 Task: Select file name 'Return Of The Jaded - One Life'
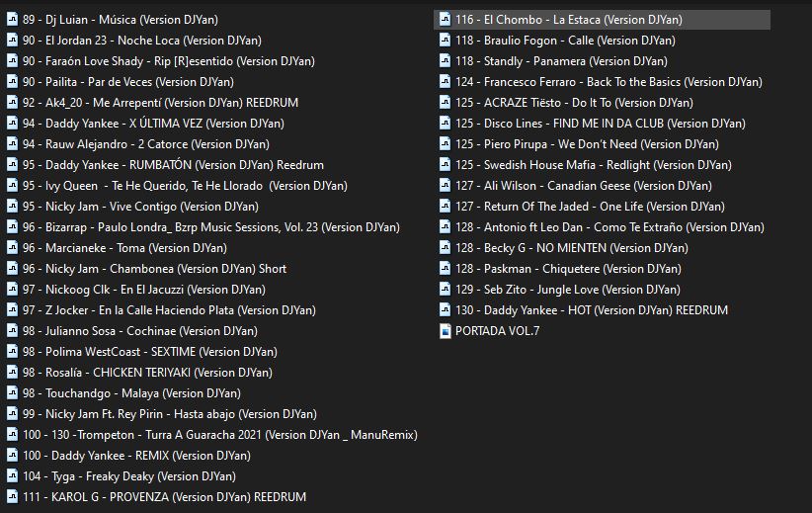tap(590, 207)
